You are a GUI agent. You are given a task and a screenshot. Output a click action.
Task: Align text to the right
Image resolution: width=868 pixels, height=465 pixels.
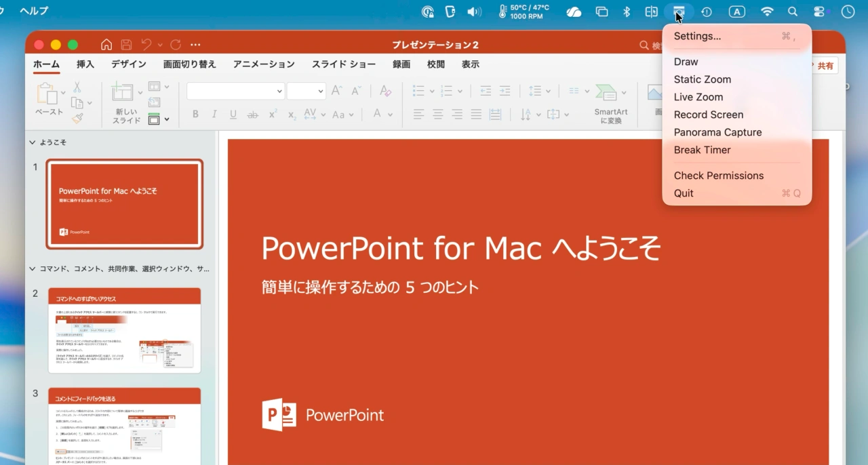457,115
